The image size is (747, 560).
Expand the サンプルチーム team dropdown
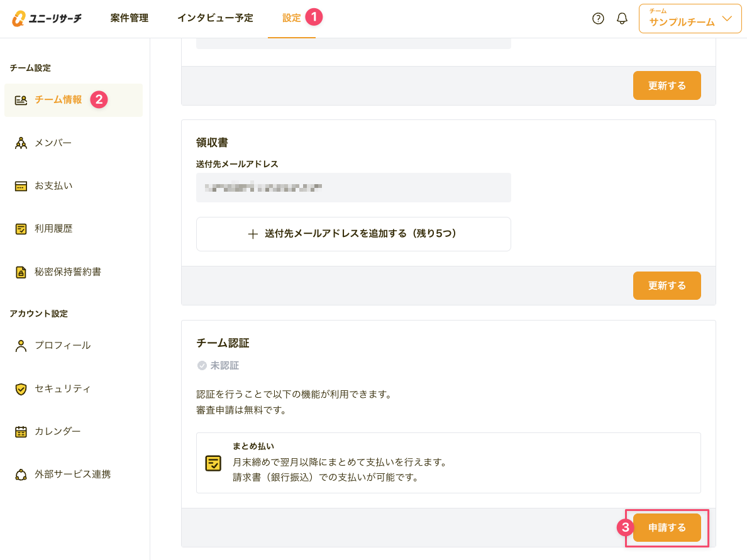(690, 19)
